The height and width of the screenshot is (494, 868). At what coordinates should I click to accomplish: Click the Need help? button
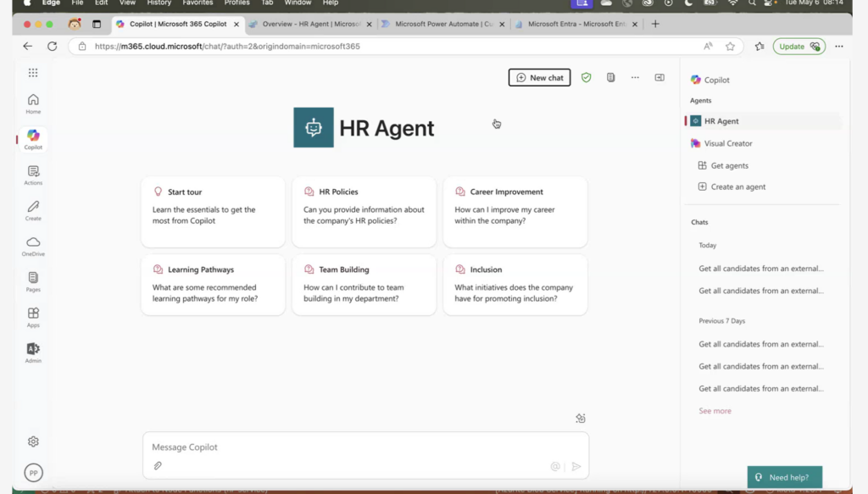coord(784,477)
